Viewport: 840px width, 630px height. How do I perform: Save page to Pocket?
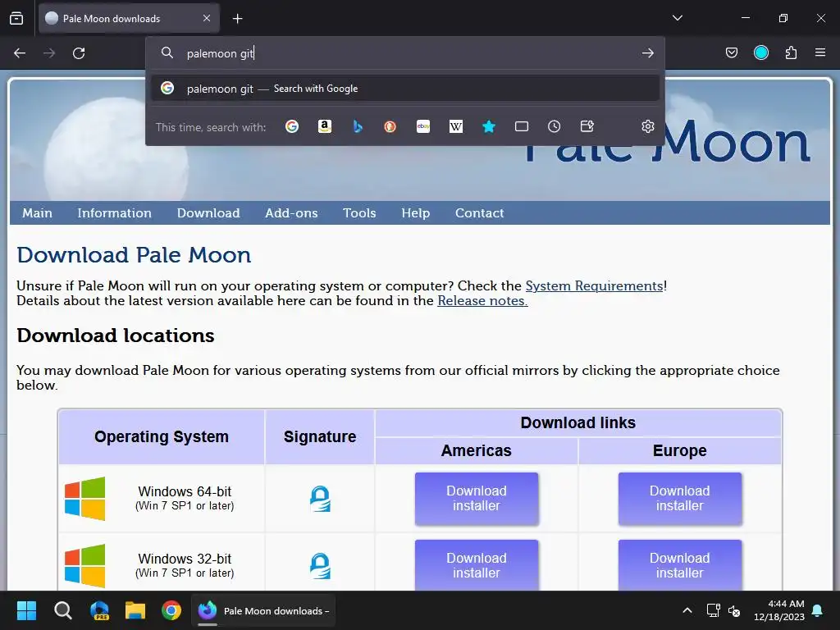point(731,52)
